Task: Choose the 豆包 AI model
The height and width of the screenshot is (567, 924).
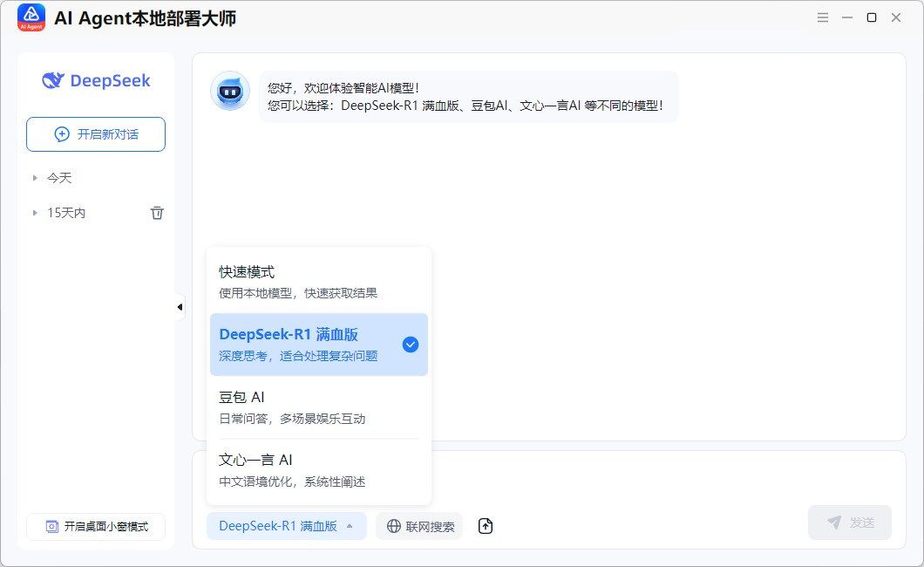Action: pyautogui.click(x=319, y=406)
